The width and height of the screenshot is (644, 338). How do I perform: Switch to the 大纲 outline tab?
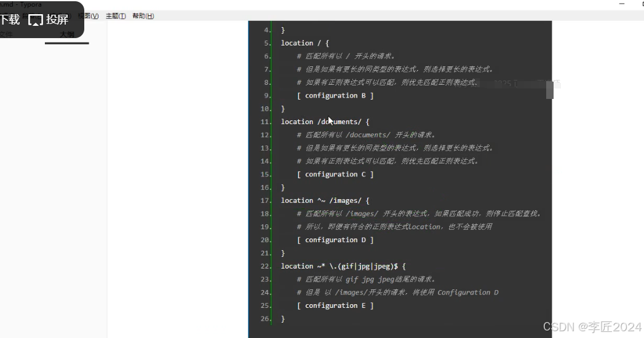(x=67, y=34)
